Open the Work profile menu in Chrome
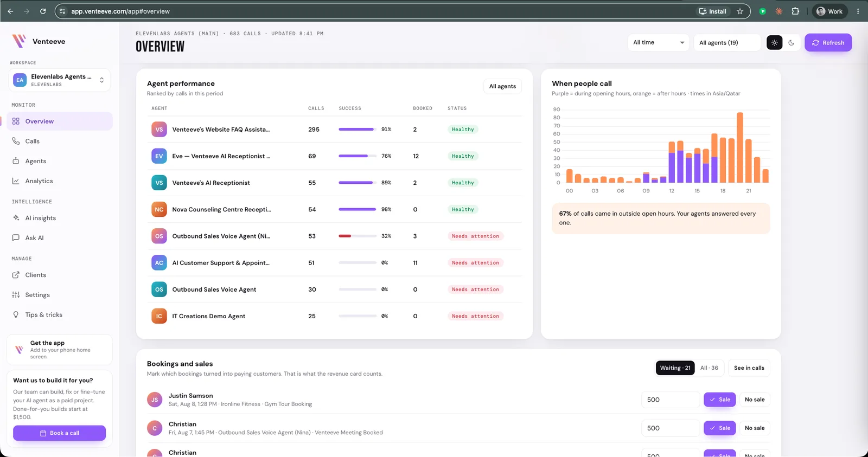Image resolution: width=868 pixels, height=457 pixels. click(829, 11)
